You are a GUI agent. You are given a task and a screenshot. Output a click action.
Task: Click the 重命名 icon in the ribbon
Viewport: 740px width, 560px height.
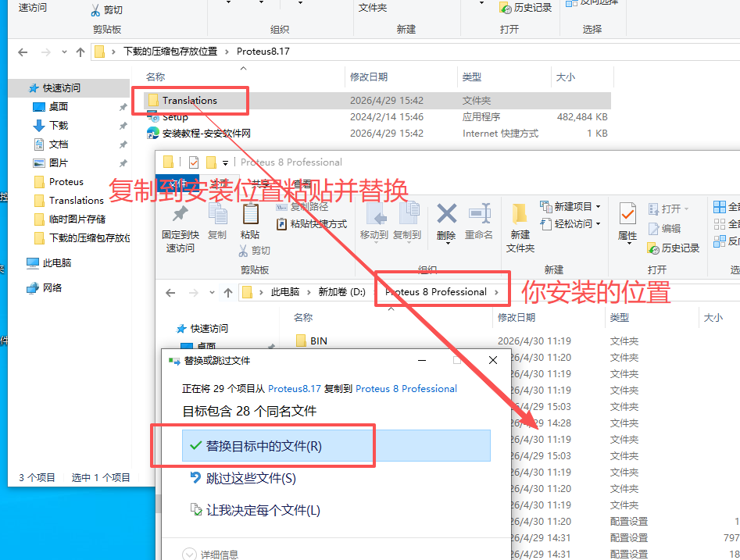(480, 213)
